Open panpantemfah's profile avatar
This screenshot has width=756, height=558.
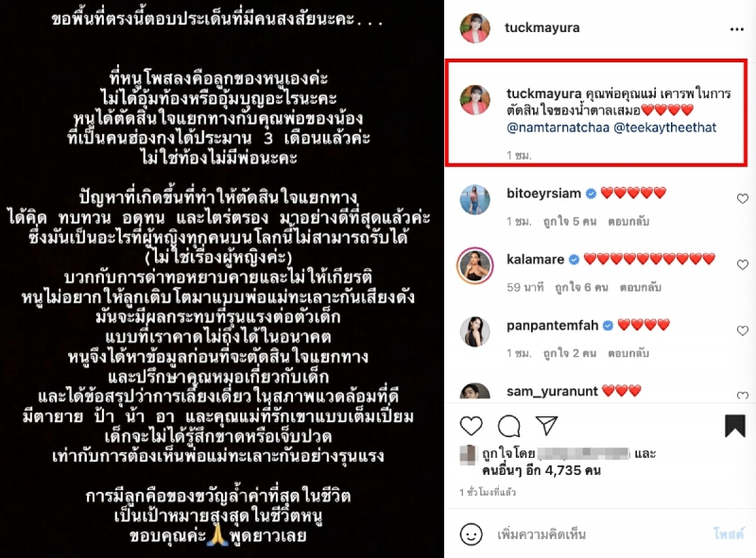pos(475,331)
